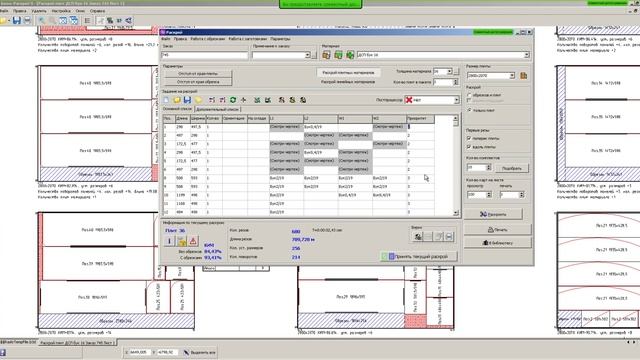Click the second green material icon beside Материал
Image resolution: width=640 pixels, height=360 pixels.
click(x=338, y=55)
